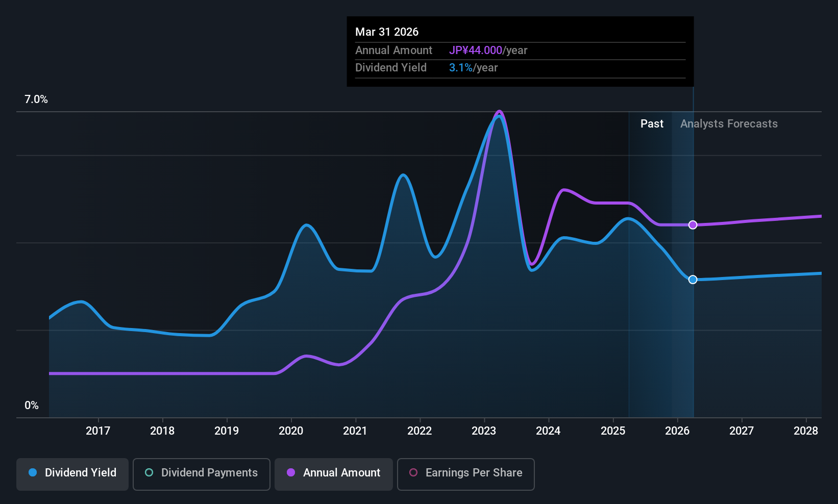Click the Mar 31 2026 tooltip date

[x=387, y=32]
